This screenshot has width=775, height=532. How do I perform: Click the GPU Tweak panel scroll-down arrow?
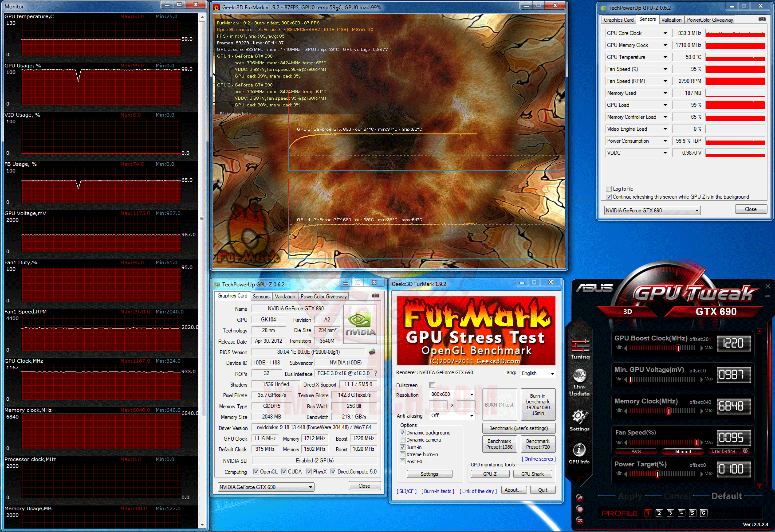759,486
